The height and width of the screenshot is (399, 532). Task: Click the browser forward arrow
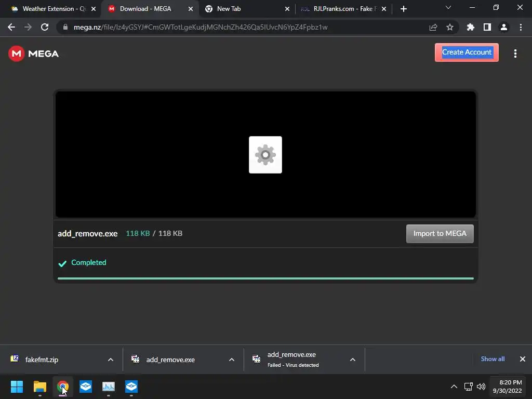[28, 27]
